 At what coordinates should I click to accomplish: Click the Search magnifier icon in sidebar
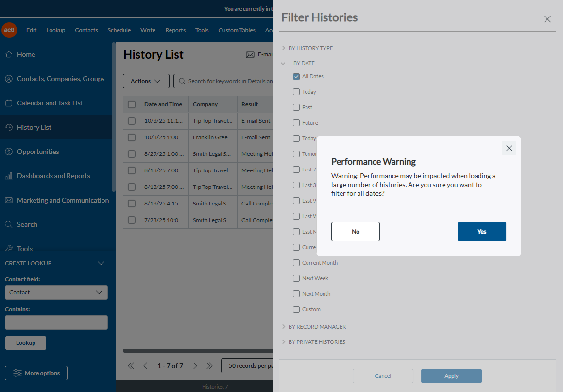click(9, 224)
